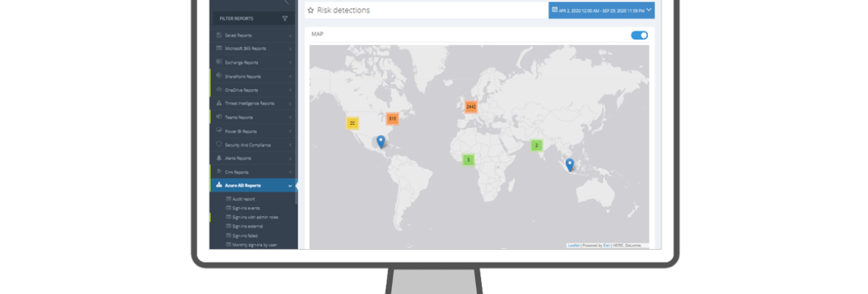
Task: Click the Crm Reports icon
Action: tap(219, 171)
